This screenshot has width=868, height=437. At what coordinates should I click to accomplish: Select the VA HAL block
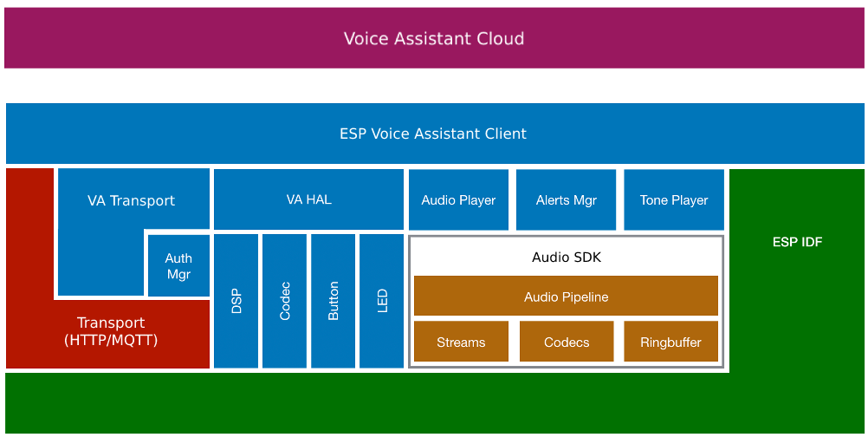click(308, 199)
